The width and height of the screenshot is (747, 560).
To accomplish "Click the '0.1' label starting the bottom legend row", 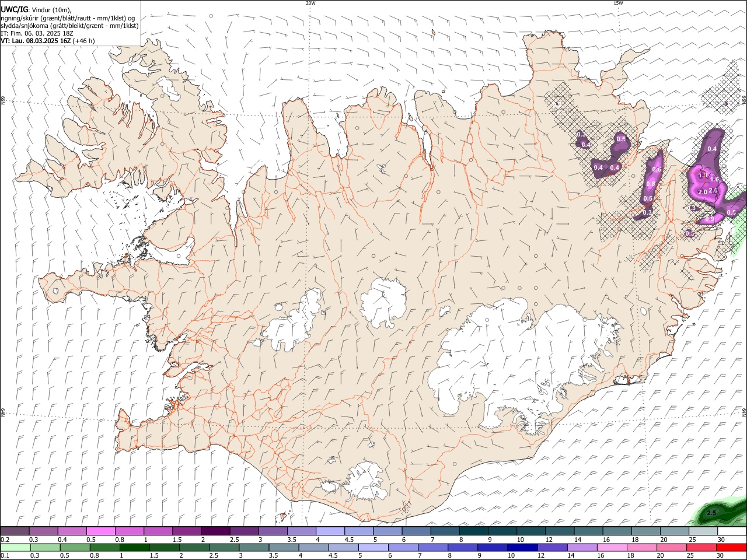I will [5, 555].
